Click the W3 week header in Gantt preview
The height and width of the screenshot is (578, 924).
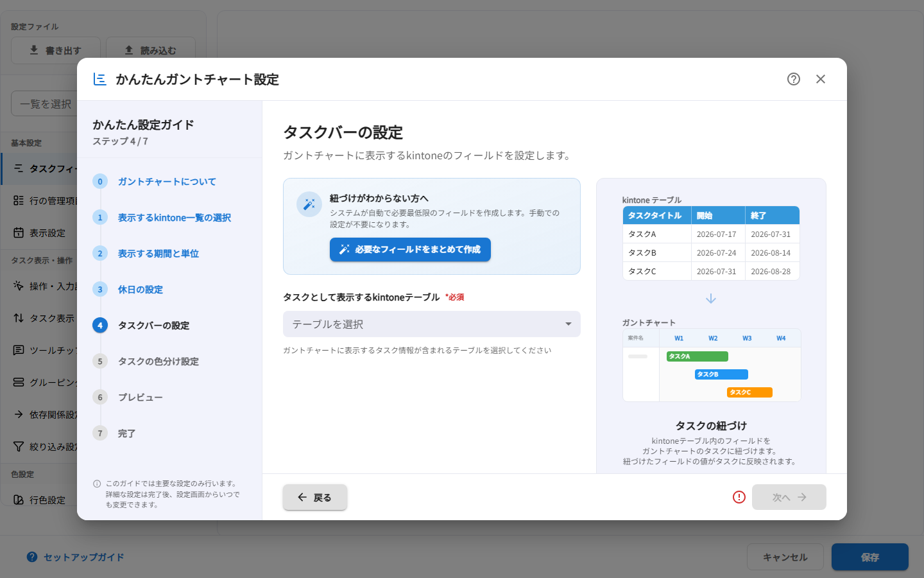coord(747,338)
